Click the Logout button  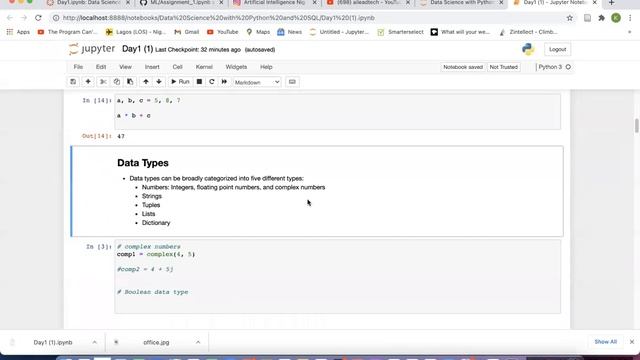pos(557,49)
